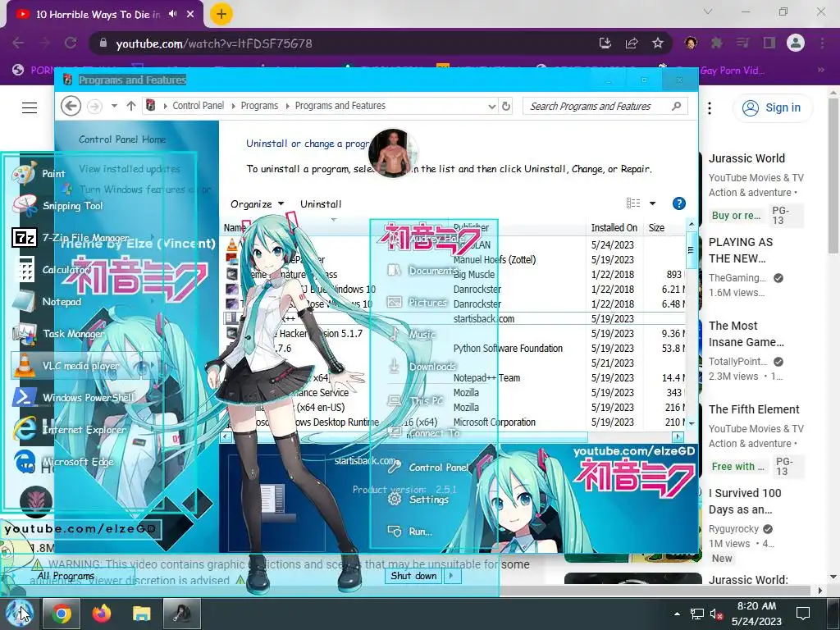This screenshot has width=840, height=630.
Task: Click the View installed updates link
Action: 129,169
